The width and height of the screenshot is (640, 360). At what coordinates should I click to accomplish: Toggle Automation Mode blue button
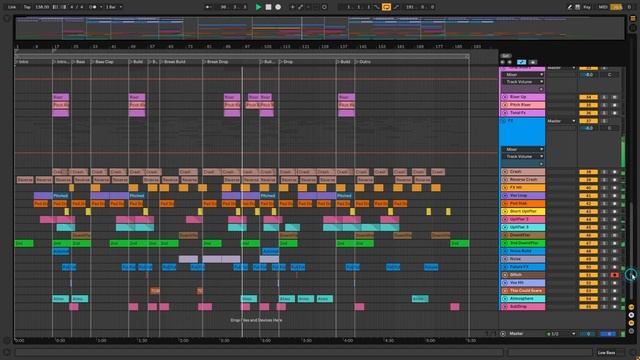pos(522,62)
